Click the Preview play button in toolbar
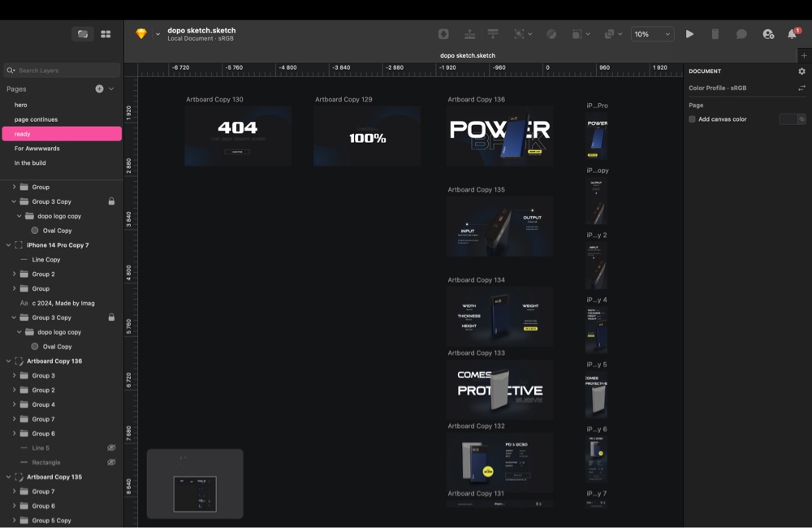 click(x=689, y=34)
